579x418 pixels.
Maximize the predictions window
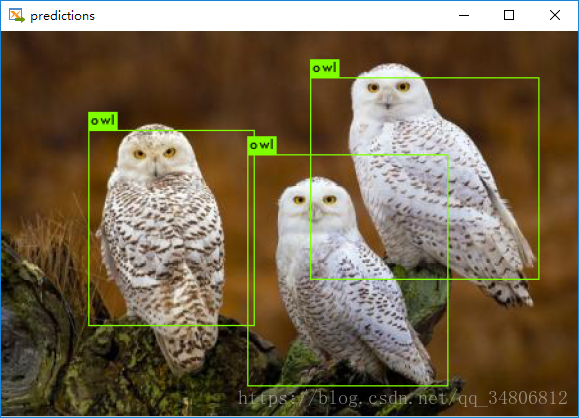[x=509, y=16]
